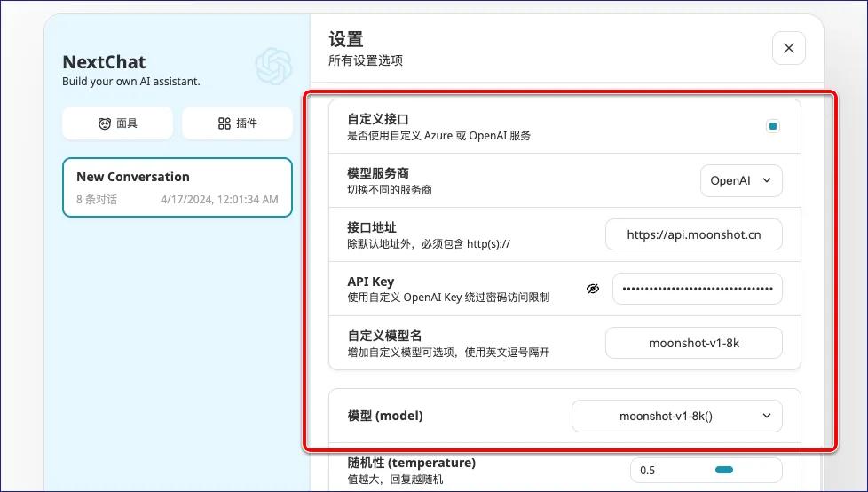Expand the 模型 (model) moonshot-v1-8k dropdown
The image size is (868, 492).
[x=676, y=416]
